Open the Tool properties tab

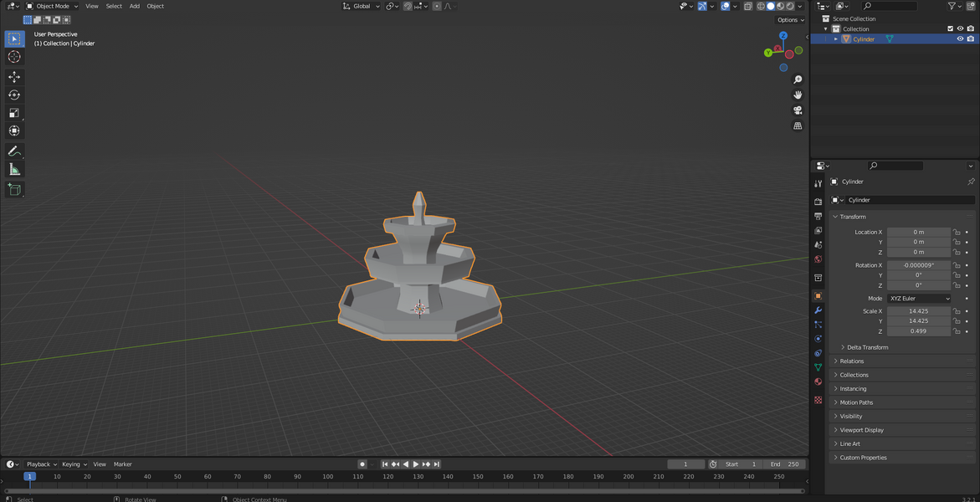tap(818, 184)
